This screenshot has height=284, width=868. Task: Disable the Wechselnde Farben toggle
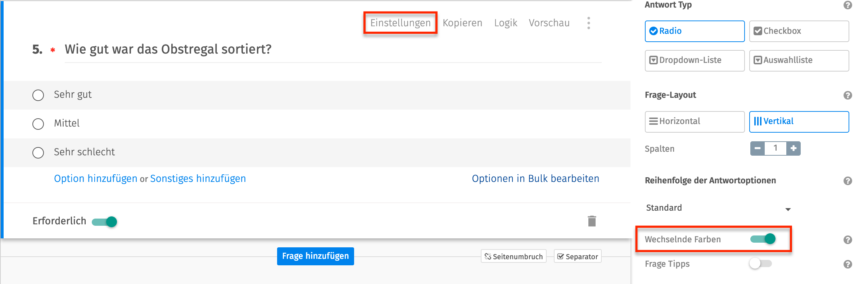tap(763, 239)
